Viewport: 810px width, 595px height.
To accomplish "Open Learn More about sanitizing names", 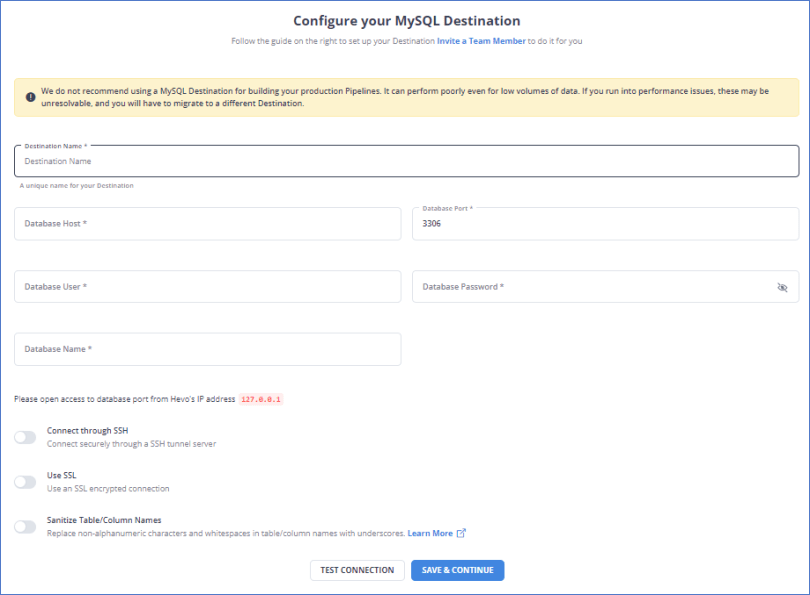I will click(x=430, y=533).
